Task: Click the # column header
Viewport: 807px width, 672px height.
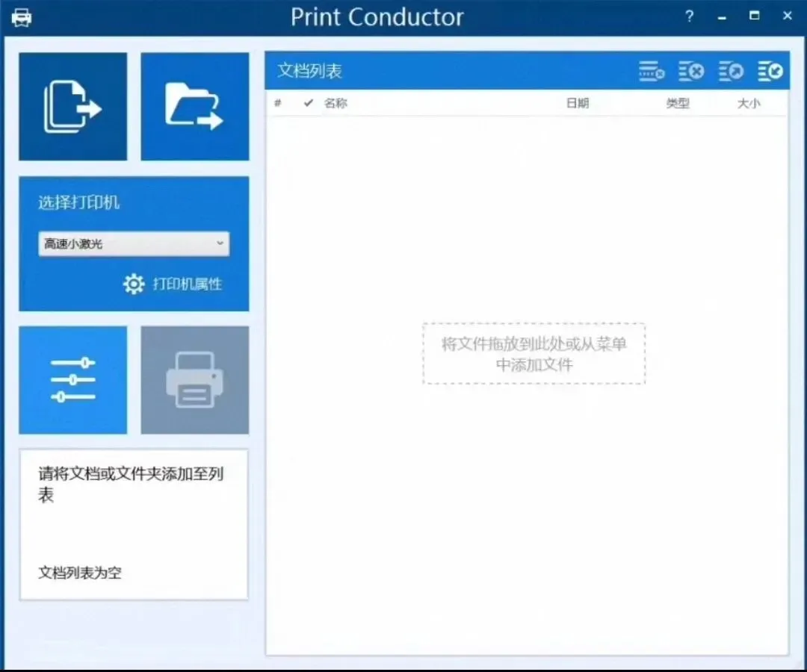Action: click(278, 103)
